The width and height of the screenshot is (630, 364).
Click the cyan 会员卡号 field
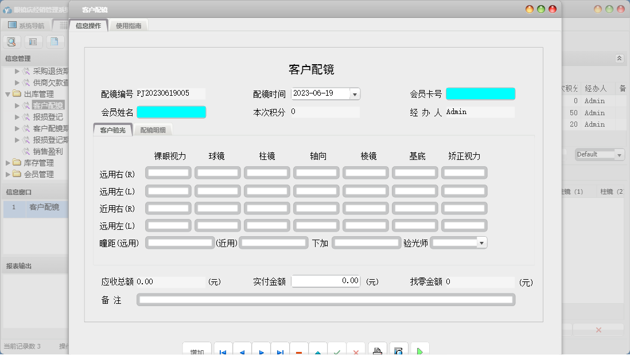480,94
